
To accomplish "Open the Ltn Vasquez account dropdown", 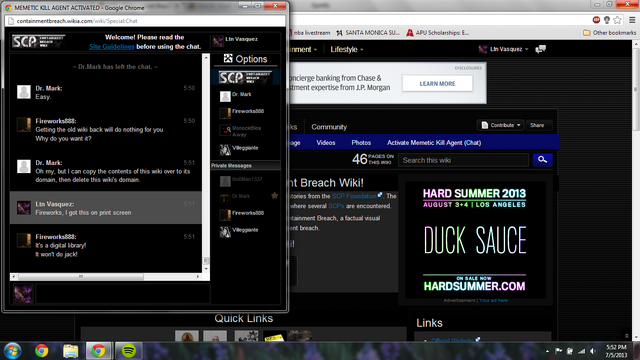I will click(503, 49).
